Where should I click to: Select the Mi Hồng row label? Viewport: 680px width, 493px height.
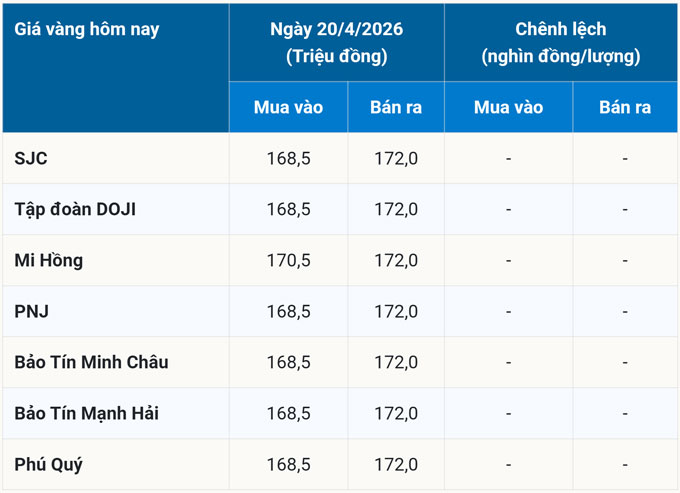click(49, 260)
